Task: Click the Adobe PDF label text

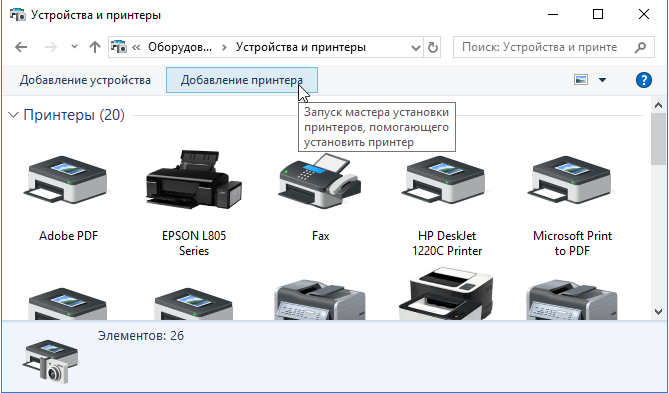Action: pos(68,236)
